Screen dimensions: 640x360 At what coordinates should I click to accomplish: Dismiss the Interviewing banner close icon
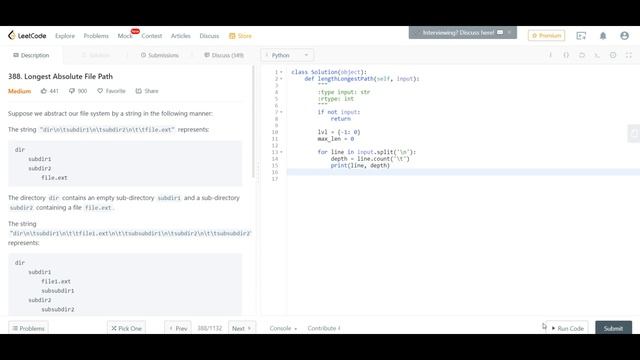tap(509, 32)
